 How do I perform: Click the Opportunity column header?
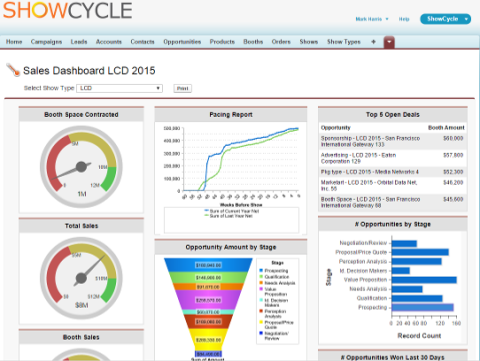tap(336, 128)
